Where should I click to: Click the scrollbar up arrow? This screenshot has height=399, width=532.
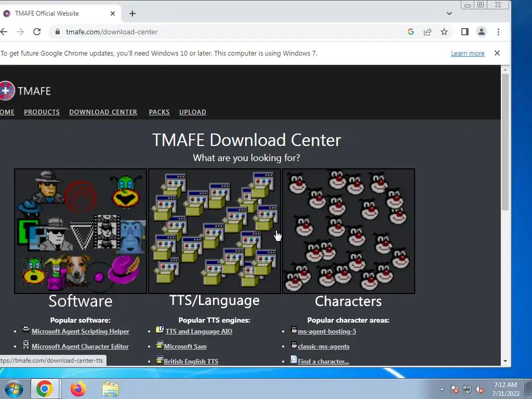tap(505, 70)
